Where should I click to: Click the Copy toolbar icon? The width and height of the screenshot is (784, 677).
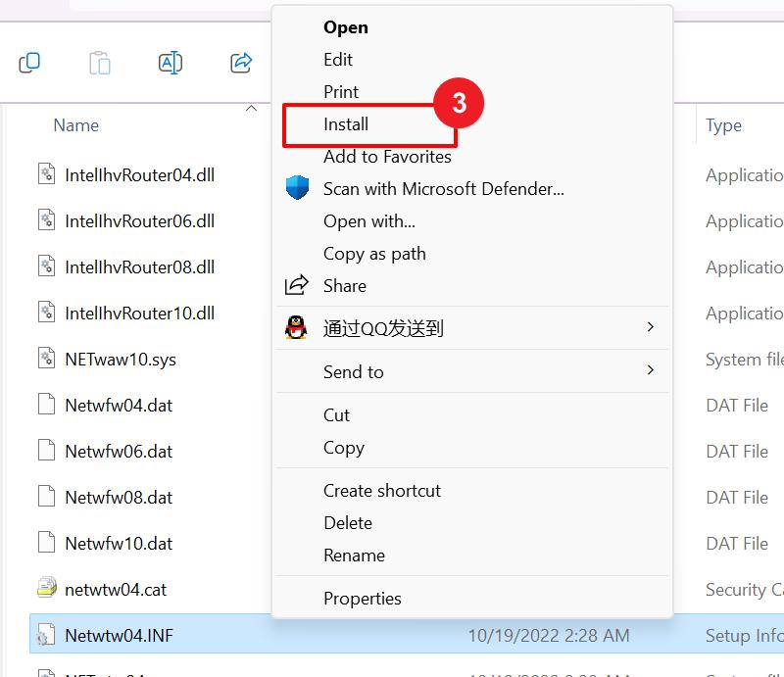29,63
